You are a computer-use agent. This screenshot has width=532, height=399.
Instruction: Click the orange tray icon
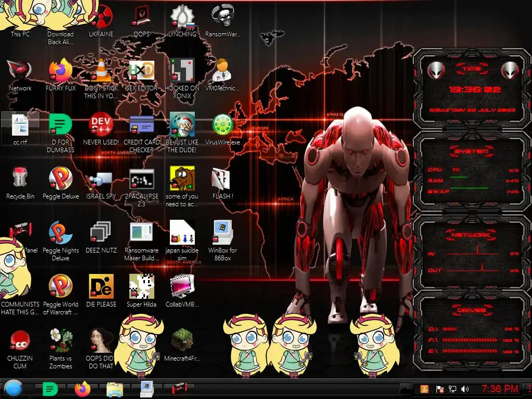coord(424,389)
